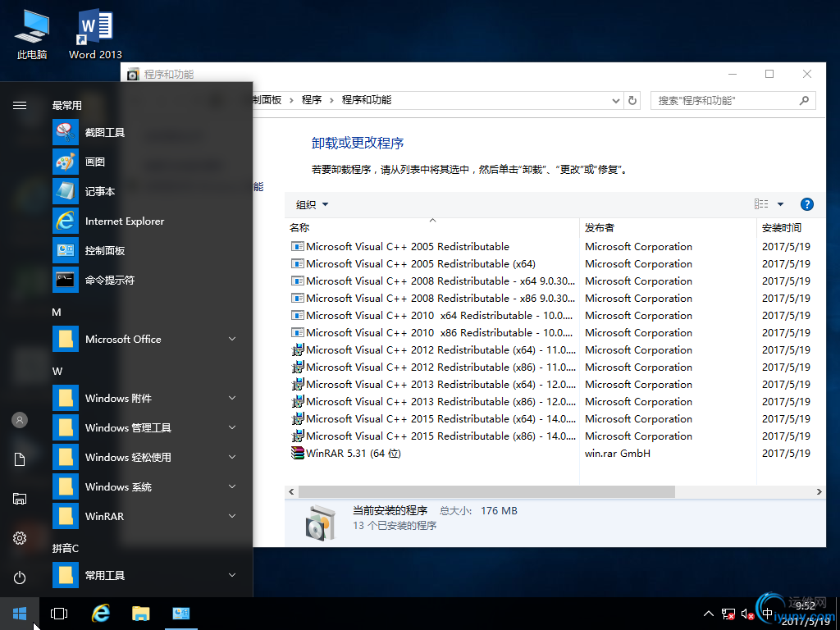The image size is (840, 630).
Task: Click the horizontal scrollbar thumb in program list
Action: click(x=486, y=492)
